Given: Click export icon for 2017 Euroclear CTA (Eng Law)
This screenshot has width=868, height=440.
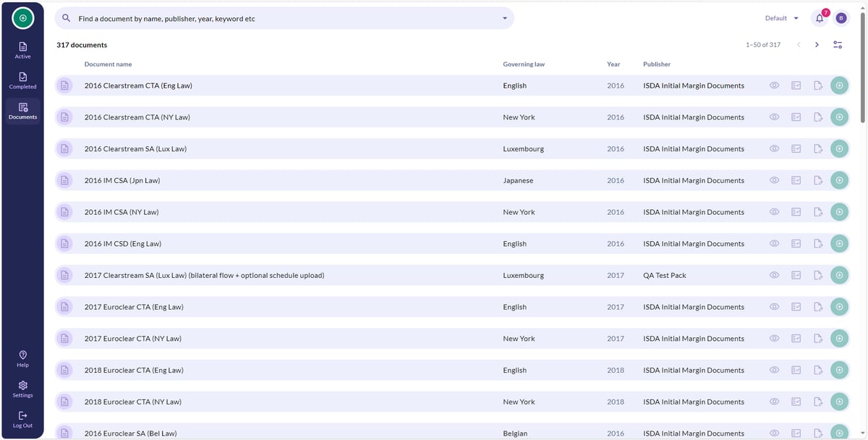Looking at the screenshot, I should coord(818,307).
